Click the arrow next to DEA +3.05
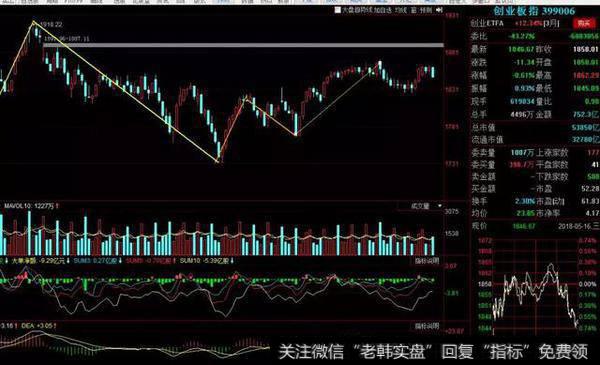Image resolution: width=600 pixels, height=365 pixels. (55, 326)
